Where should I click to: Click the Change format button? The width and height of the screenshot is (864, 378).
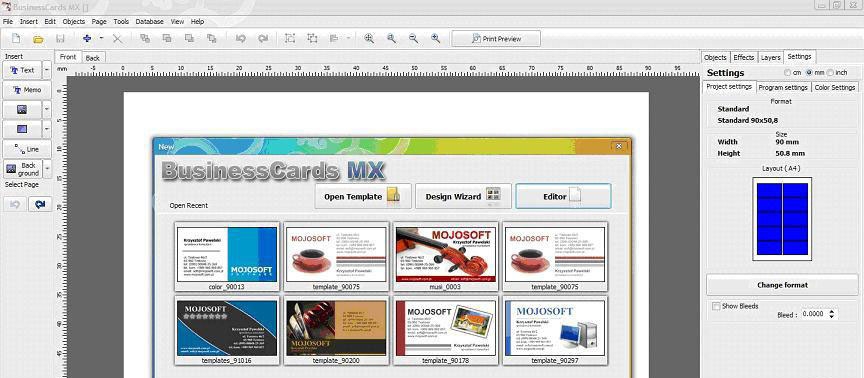(782, 285)
